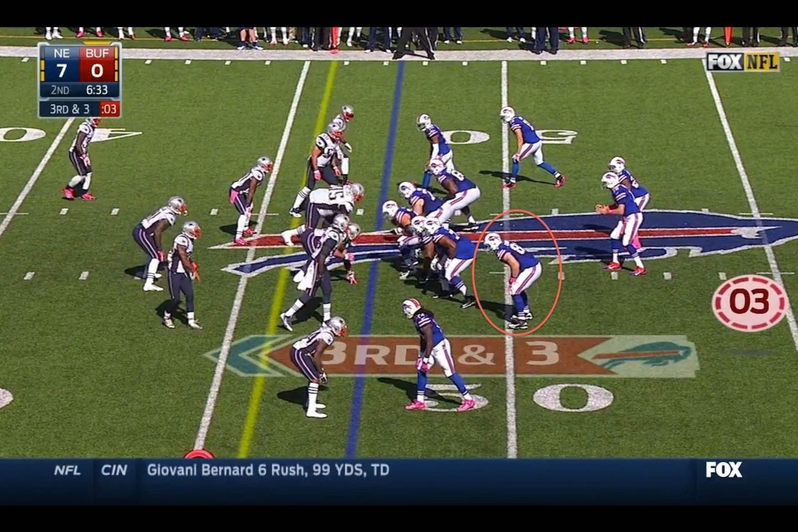Click the Bills logo inside the 3RD & 3 banner
Image resolution: width=798 pixels, height=532 pixels.
pyautogui.click(x=642, y=356)
